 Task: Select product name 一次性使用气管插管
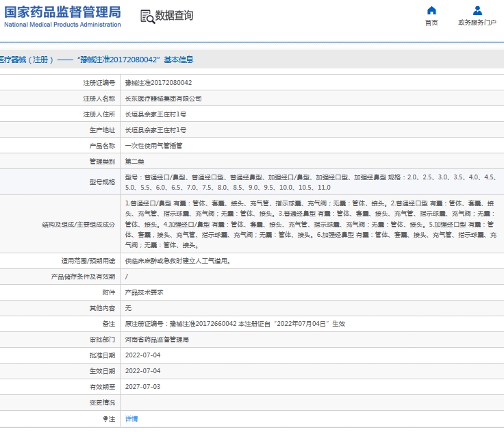(153, 146)
